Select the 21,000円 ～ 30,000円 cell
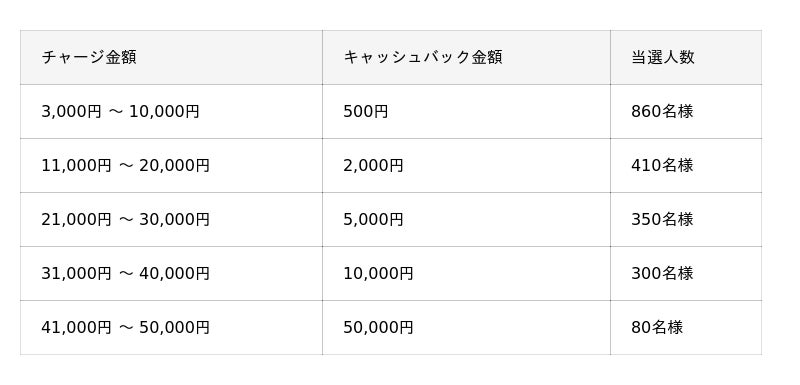The image size is (800, 385). coord(171,219)
